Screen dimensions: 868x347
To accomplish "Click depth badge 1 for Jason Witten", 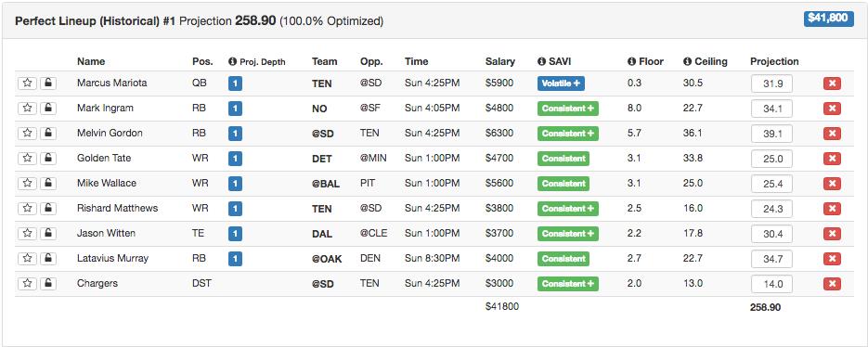I will click(x=235, y=234).
